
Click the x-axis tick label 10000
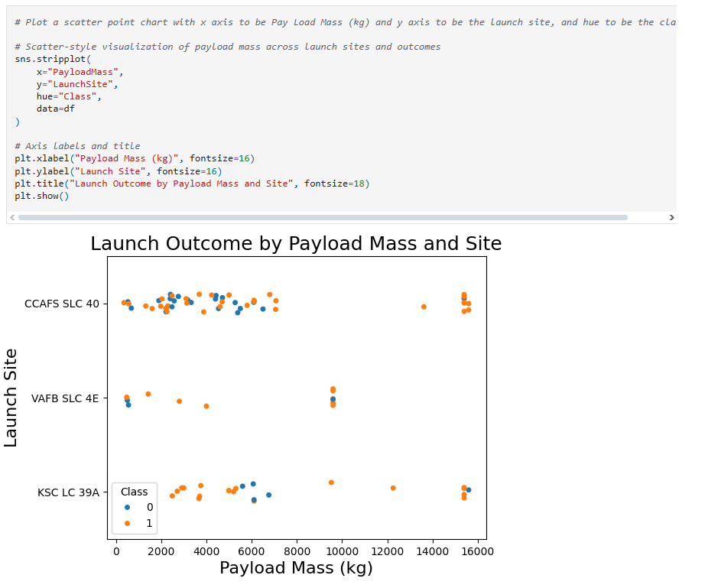[x=343, y=551]
